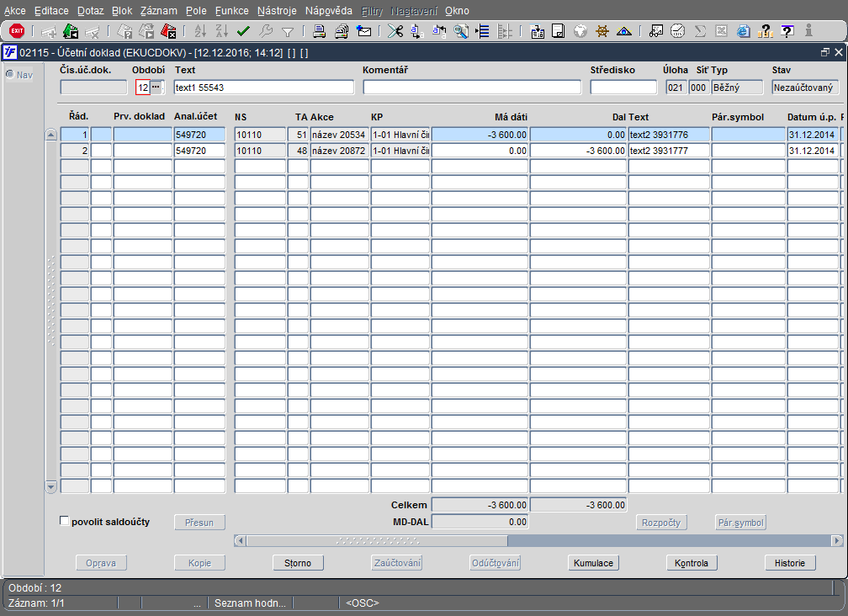Click the glasses chart viewer icon
Screen dimensions: 848x616
[656, 31]
